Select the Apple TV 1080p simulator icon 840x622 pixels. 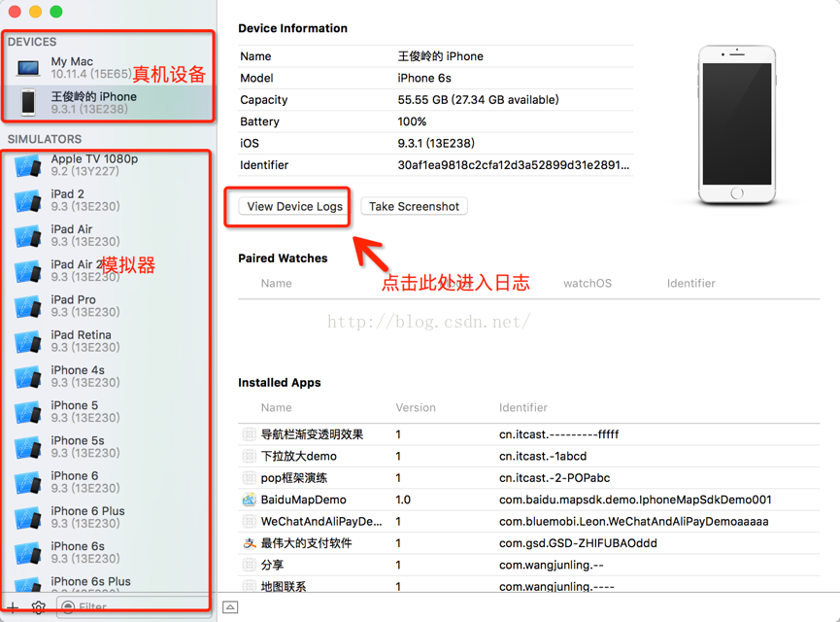click(28, 165)
